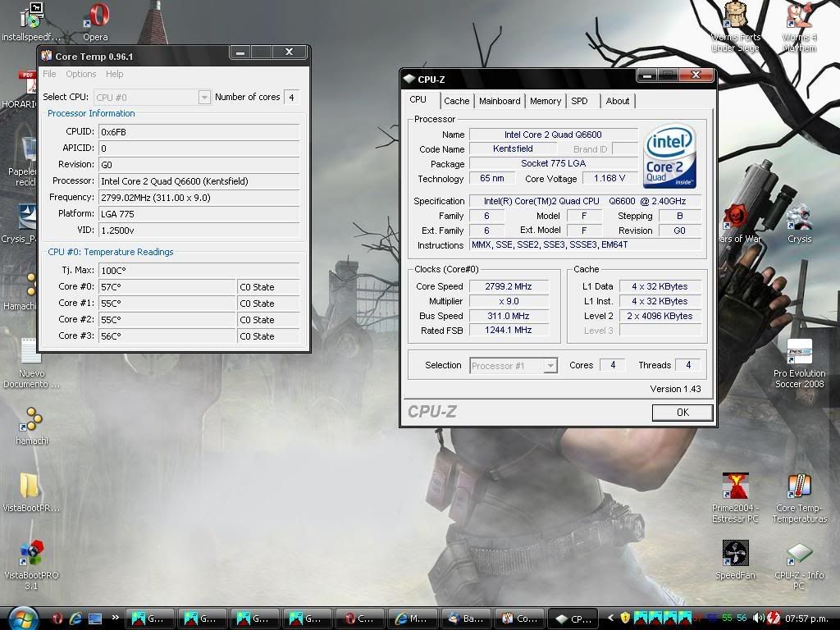
Task: Switch to the SPD tab in CPU-Z
Action: point(580,101)
